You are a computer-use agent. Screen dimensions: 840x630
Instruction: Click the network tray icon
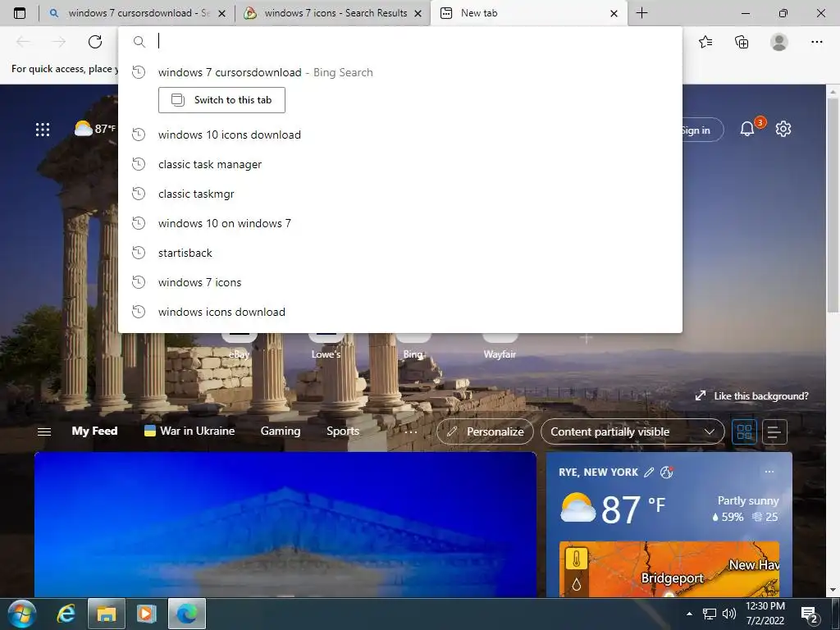pyautogui.click(x=710, y=614)
